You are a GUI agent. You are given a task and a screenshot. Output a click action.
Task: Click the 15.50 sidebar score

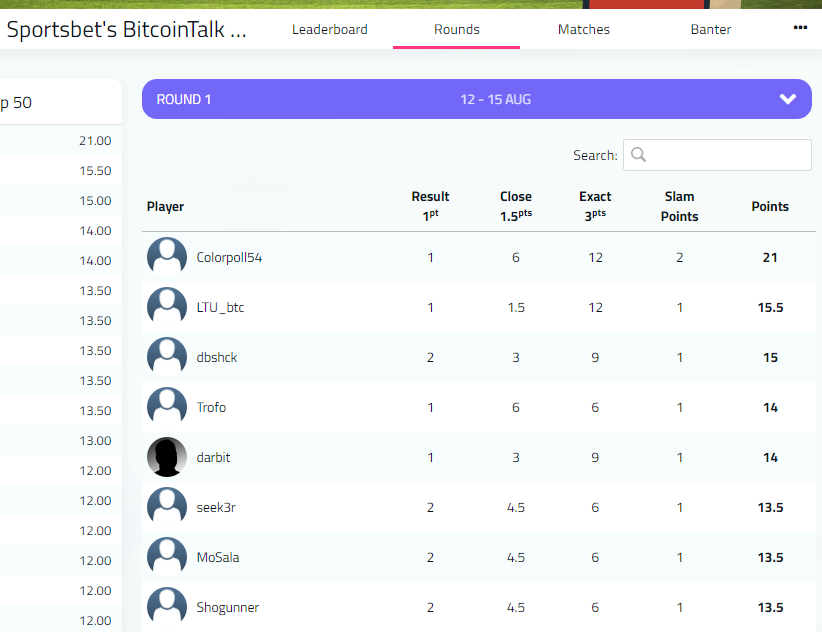[x=95, y=170]
